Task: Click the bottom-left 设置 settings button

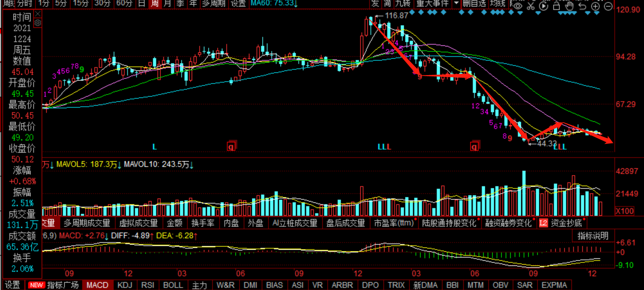Action: click(x=12, y=285)
